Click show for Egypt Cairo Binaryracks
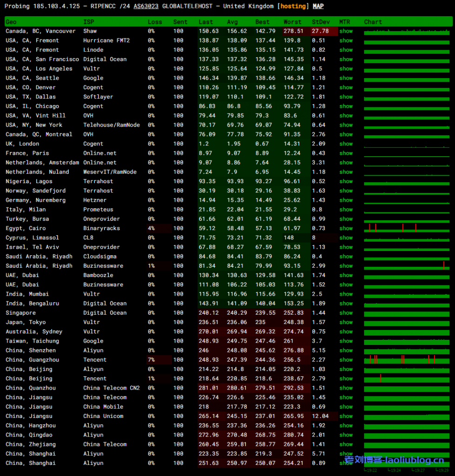This screenshot has width=455, height=476. (x=346, y=228)
